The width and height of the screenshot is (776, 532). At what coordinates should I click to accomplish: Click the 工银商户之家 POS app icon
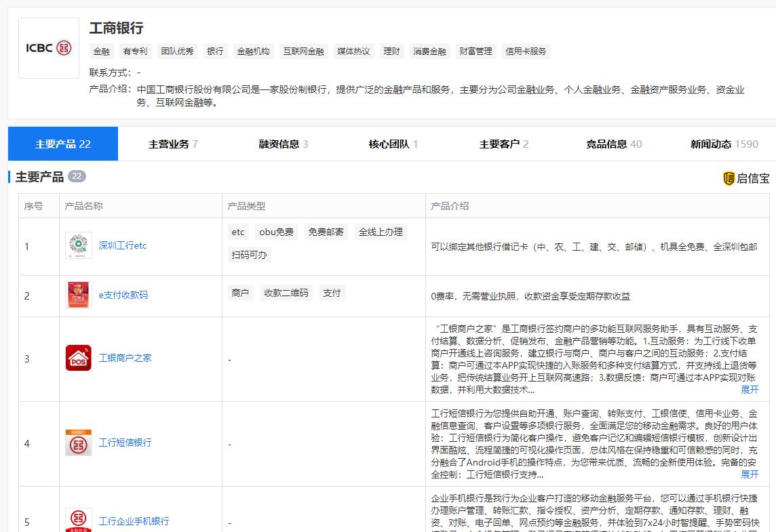pos(79,358)
